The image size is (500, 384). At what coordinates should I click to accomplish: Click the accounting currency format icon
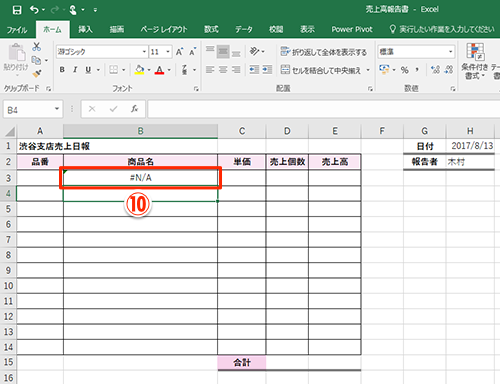click(384, 69)
